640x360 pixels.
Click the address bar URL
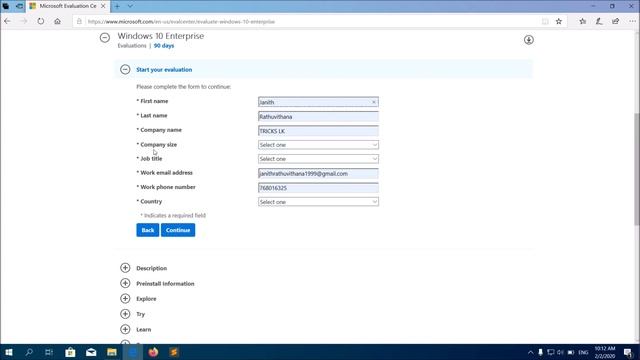181,22
